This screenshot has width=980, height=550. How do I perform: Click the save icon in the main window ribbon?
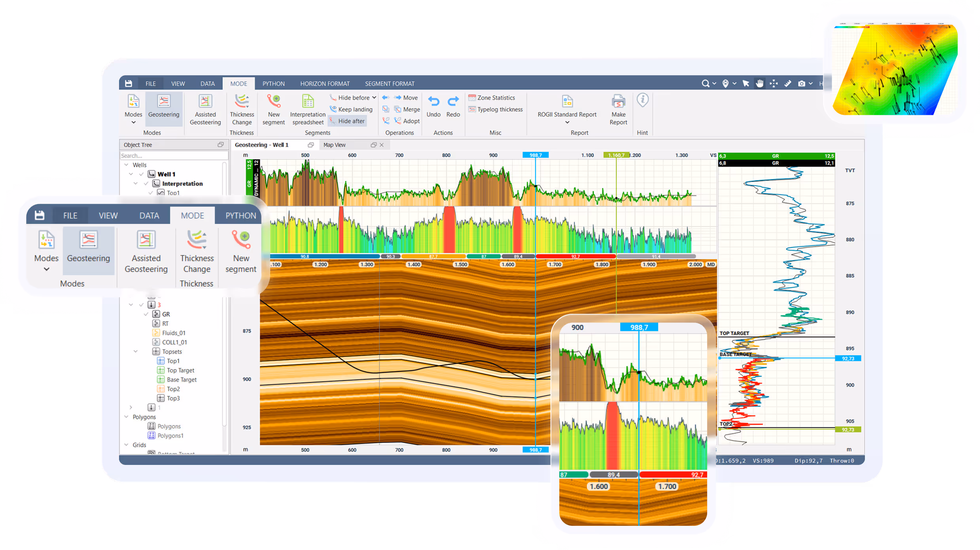tap(129, 83)
